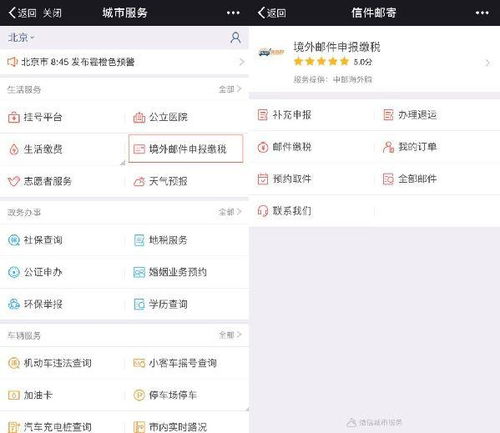500x433 pixels.
Task: Open the 公立医院 hospital icon
Action: pyautogui.click(x=139, y=117)
